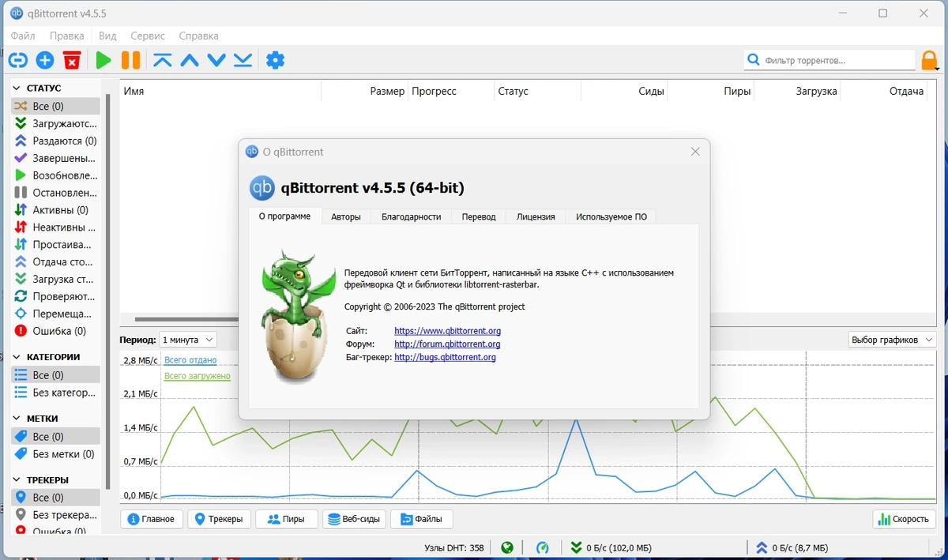Click the add torrent link toolbar icon
This screenshot has width=948, height=560.
pyautogui.click(x=17, y=60)
